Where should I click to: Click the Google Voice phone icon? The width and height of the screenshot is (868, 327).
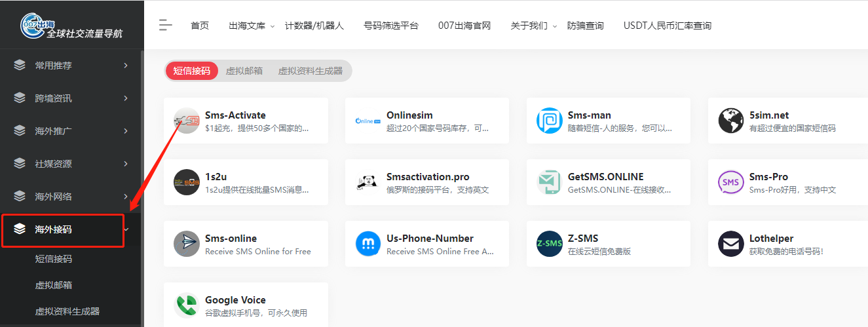tap(187, 305)
